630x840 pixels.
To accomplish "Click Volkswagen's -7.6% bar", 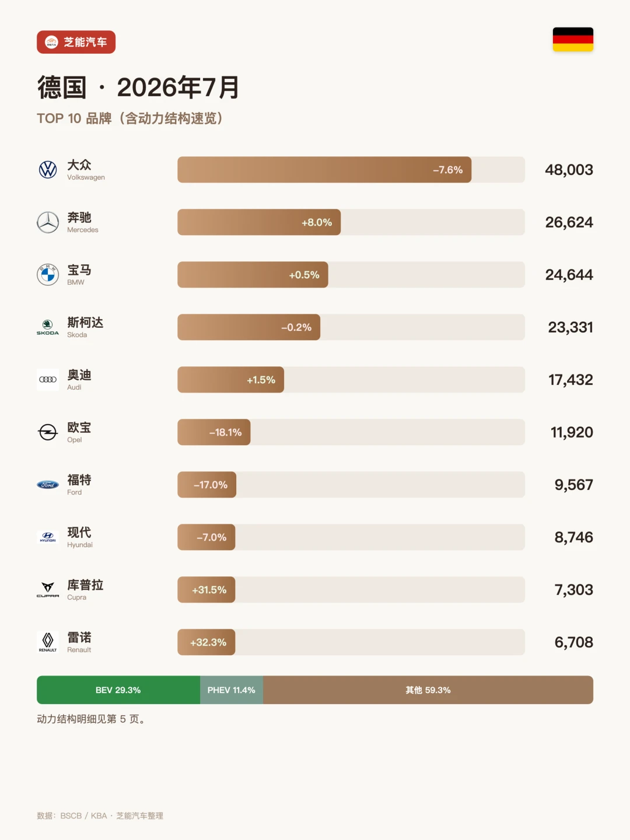I will coord(324,170).
